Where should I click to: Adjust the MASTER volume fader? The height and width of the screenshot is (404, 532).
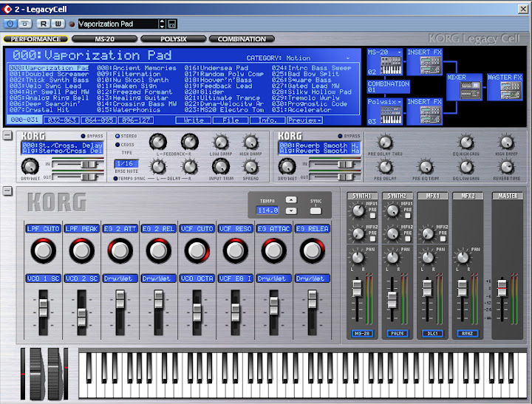coord(502,287)
